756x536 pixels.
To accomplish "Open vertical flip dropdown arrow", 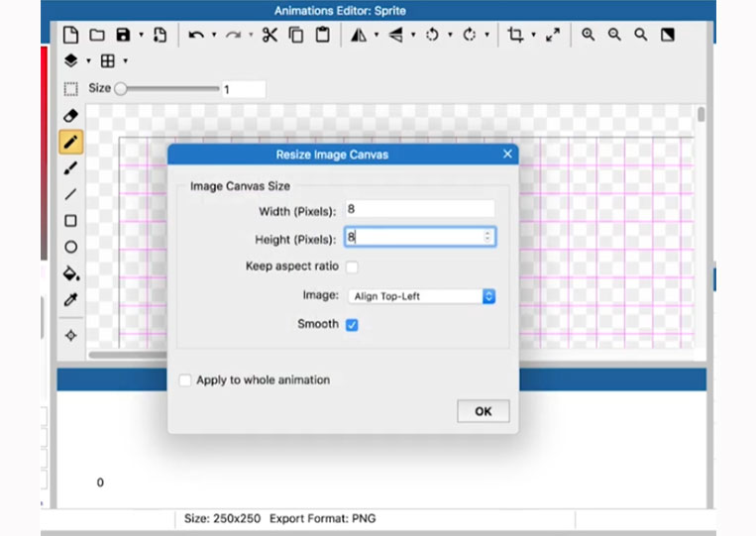I will [413, 35].
